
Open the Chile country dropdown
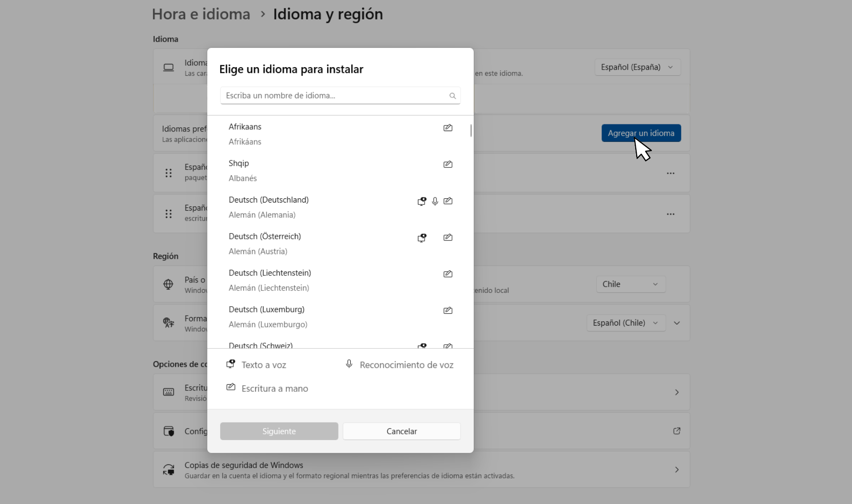630,284
